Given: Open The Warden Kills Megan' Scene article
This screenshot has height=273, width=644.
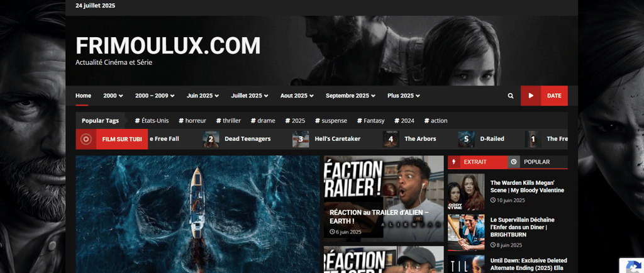Looking at the screenshot, I should pos(527,186).
